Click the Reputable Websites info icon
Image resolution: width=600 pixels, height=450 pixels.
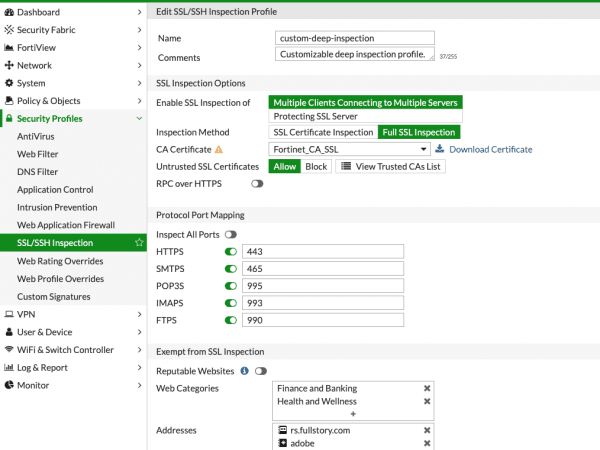tap(245, 371)
